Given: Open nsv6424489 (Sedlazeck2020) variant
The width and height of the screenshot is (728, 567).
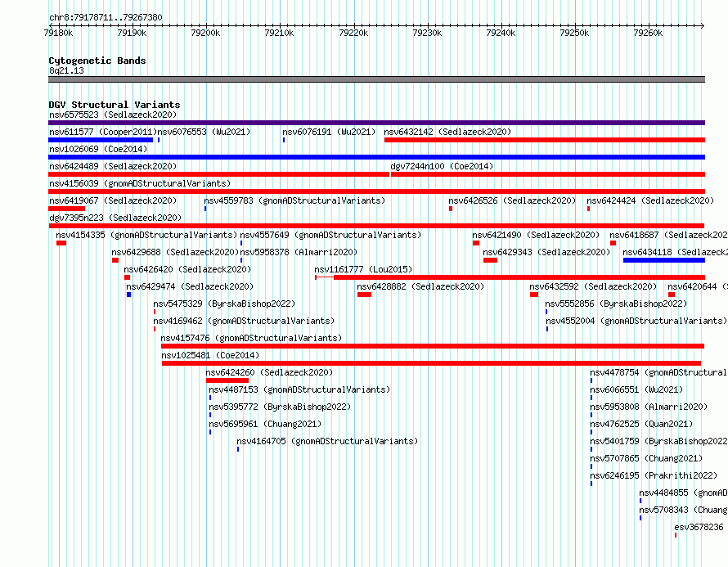Looking at the screenshot, I should (x=113, y=166).
